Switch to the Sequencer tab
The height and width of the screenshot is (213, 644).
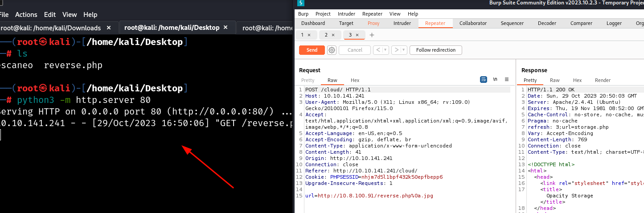[512, 23]
